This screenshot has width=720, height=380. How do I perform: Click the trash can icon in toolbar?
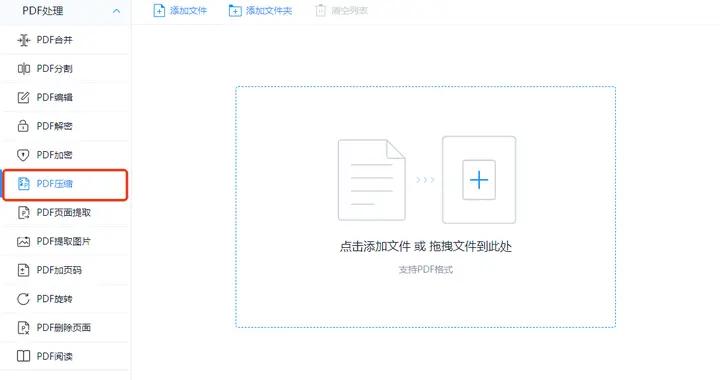321,11
